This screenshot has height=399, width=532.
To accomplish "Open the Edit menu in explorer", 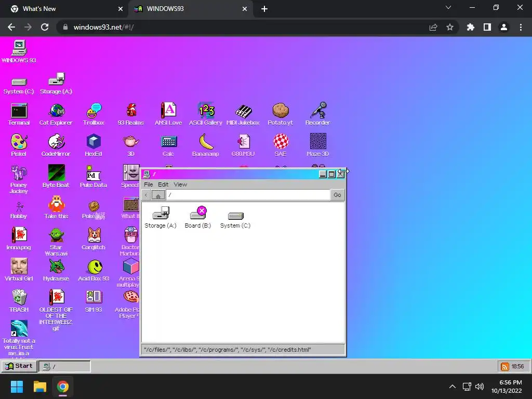I will (x=163, y=184).
